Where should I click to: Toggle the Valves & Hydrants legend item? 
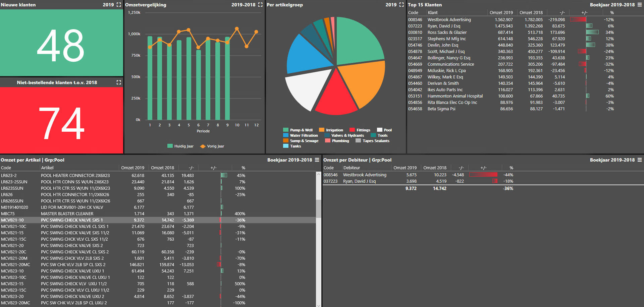[x=344, y=135]
